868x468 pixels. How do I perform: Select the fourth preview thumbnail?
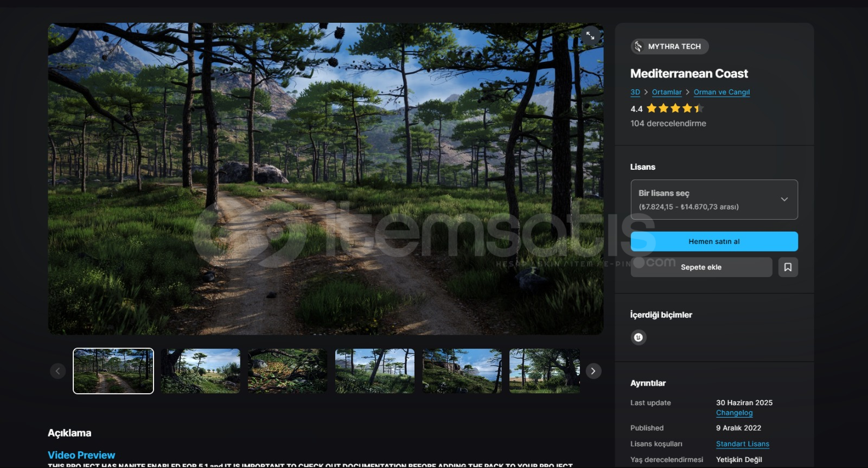pyautogui.click(x=375, y=371)
